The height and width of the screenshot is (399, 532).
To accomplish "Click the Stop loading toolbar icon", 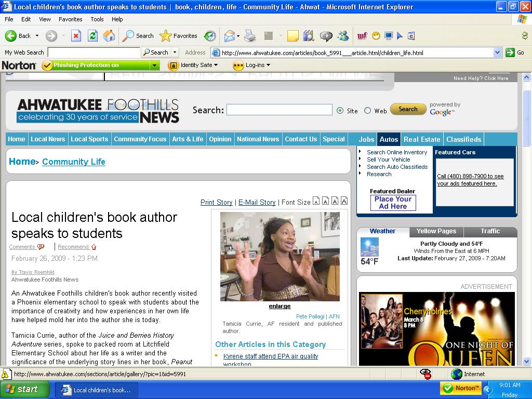I will (x=76, y=36).
